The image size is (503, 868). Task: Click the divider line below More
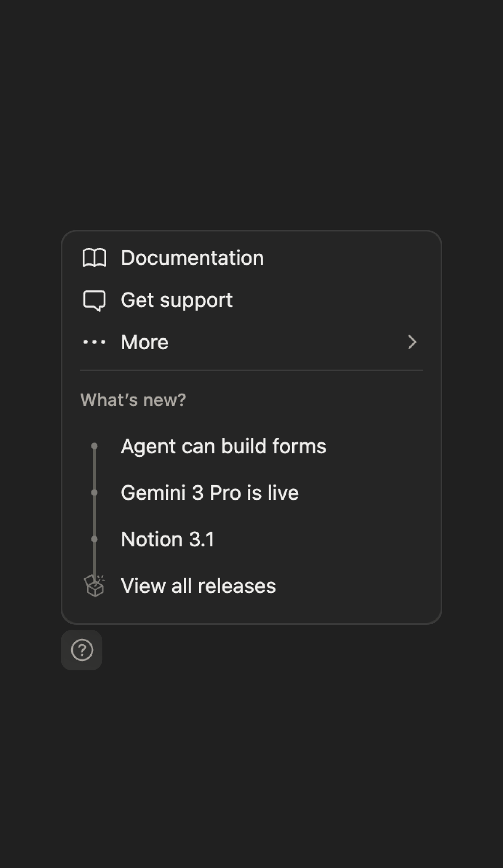[x=251, y=370]
